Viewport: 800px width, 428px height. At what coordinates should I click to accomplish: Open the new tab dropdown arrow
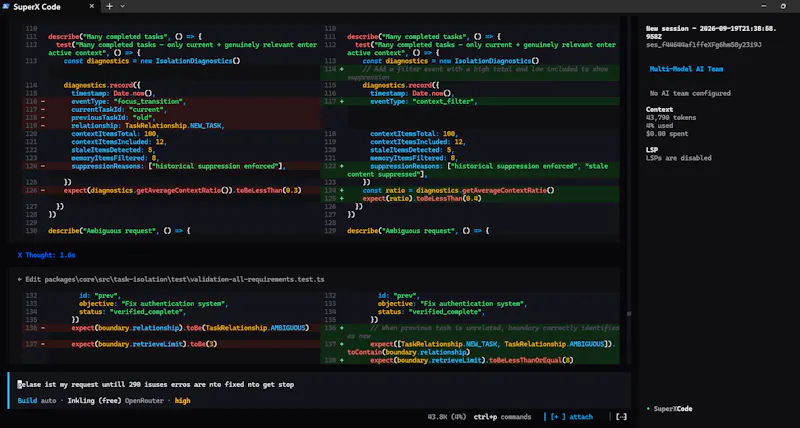point(122,7)
